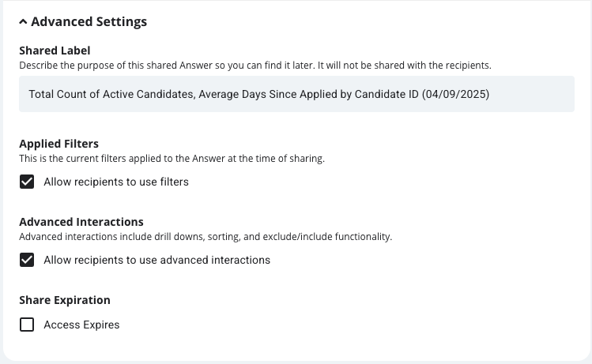Uncheck the Allow recipients to use filters checkbox
592x364 pixels.
(27, 182)
